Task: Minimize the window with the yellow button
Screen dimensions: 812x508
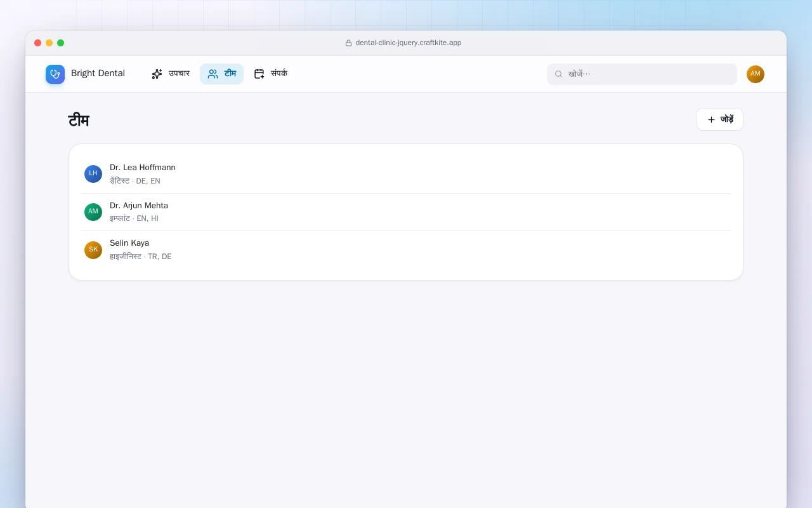Action: (x=49, y=43)
